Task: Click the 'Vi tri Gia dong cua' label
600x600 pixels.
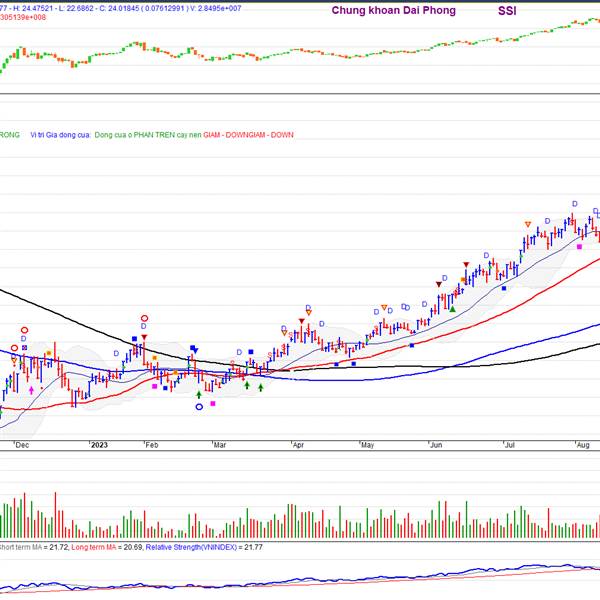Action: [x=60, y=134]
